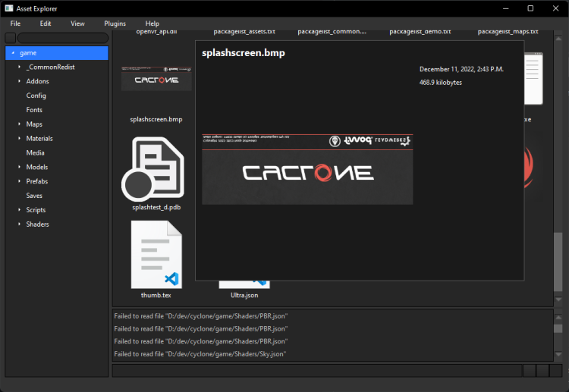The width and height of the screenshot is (569, 392).
Task: Expand the Materials folder arrow
Action: (19, 139)
